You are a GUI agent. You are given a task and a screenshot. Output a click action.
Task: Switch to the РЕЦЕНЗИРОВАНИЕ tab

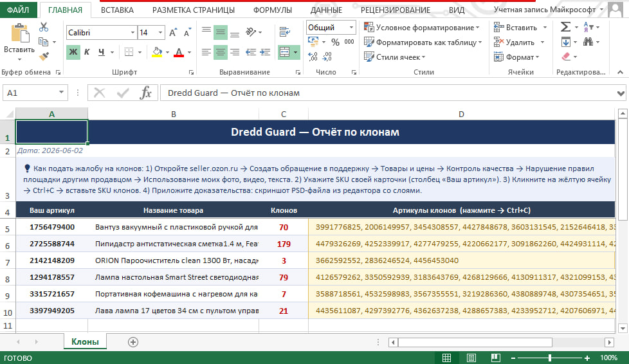pos(395,10)
